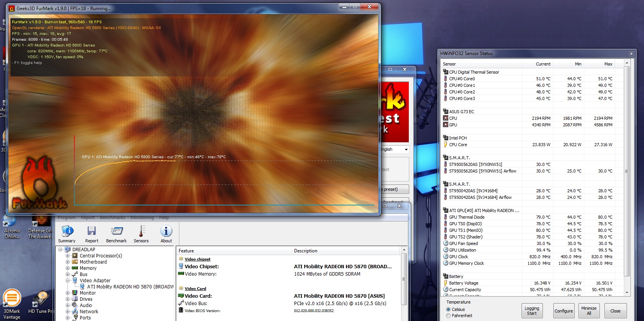Click the Battery group icon in sensor list

[446, 276]
